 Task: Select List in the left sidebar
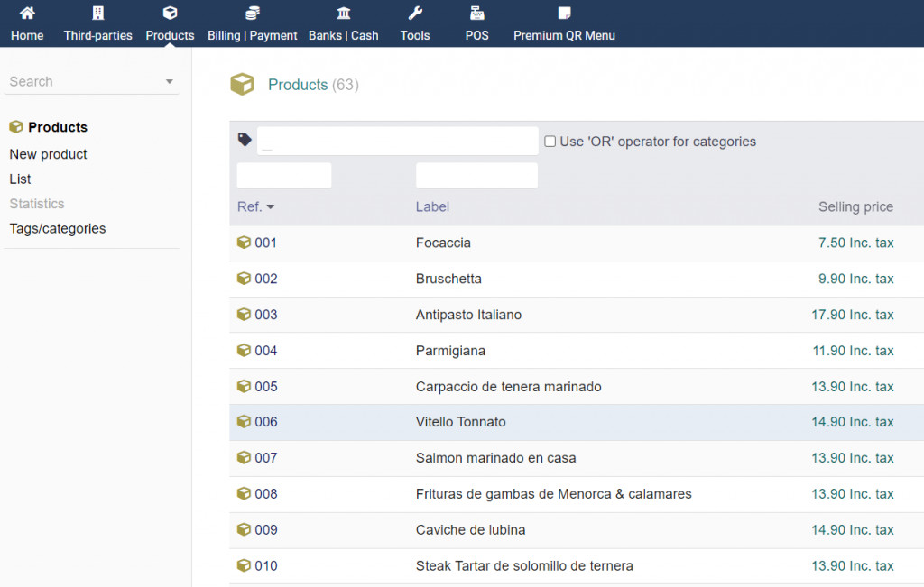[20, 179]
